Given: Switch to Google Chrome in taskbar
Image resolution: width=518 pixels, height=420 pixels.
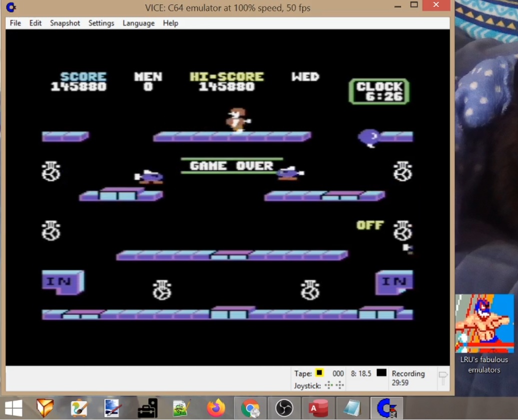Looking at the screenshot, I should [x=250, y=409].
